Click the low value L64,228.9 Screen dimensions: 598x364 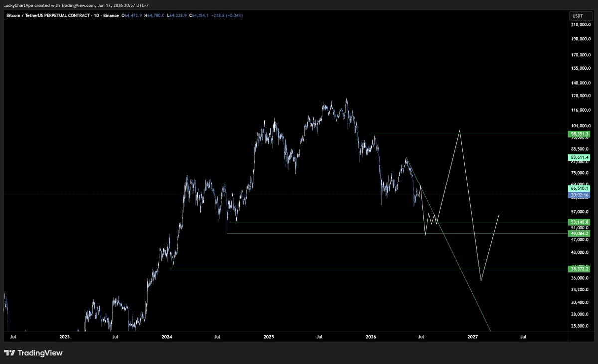pos(177,15)
